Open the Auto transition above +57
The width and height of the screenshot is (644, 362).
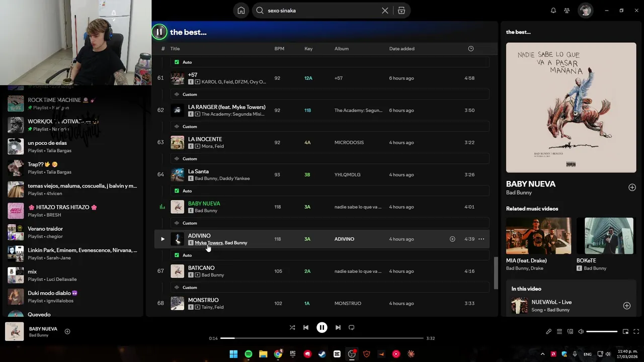pos(330,62)
